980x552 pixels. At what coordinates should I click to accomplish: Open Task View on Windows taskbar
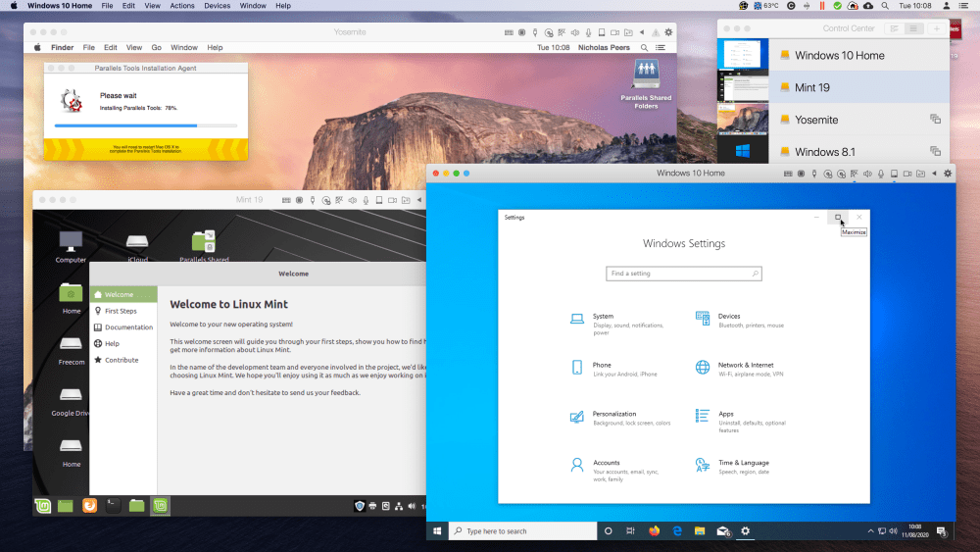[x=630, y=530]
